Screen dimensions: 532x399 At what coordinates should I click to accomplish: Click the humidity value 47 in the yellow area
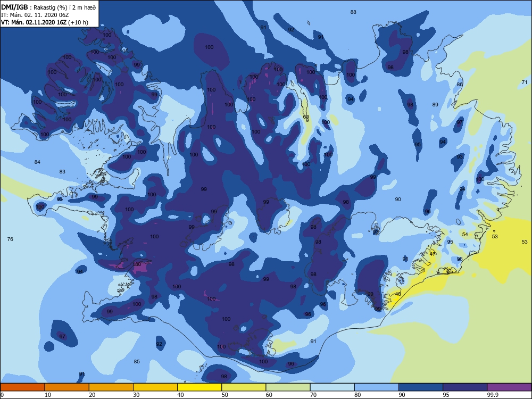tap(433, 254)
